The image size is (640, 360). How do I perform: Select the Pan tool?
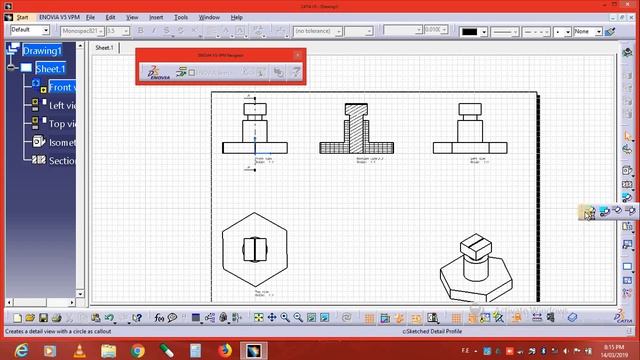(x=272, y=318)
